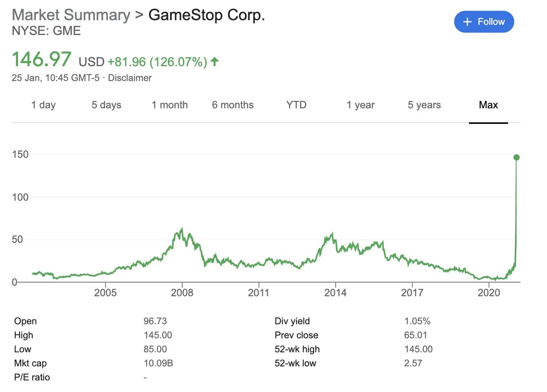Viewport: 547px width, 392px height.
Task: Click the plus icon in Follow button
Action: click(468, 22)
